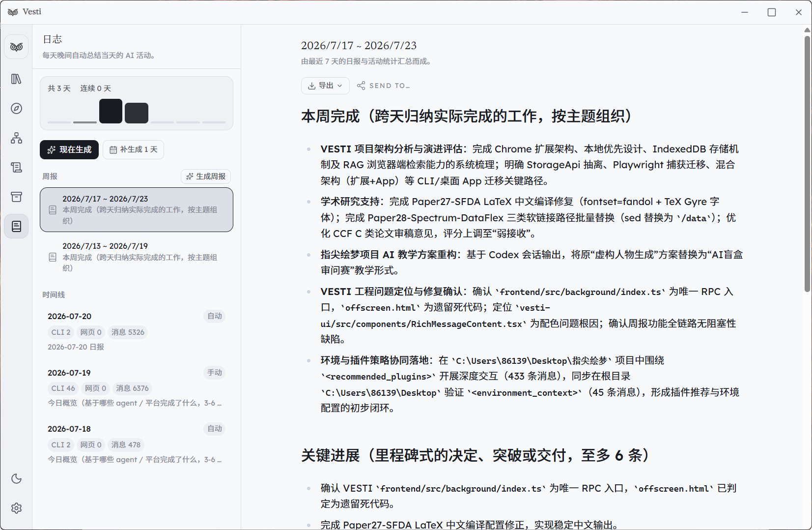The width and height of the screenshot is (812, 530).
Task: Click the tallest dark activity bar in streak chart
Action: tap(111, 111)
